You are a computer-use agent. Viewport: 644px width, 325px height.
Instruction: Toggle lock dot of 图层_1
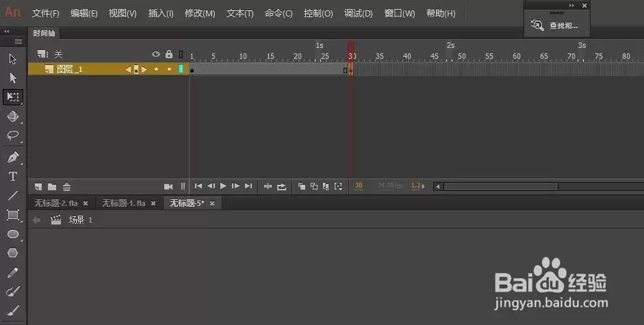point(169,69)
